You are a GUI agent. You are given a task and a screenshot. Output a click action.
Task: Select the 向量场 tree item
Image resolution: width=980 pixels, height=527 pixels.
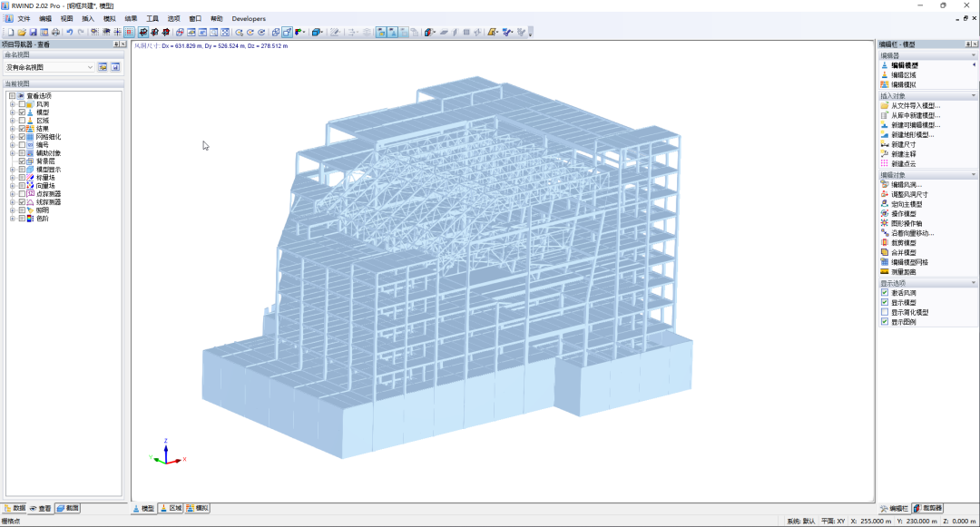pyautogui.click(x=45, y=185)
